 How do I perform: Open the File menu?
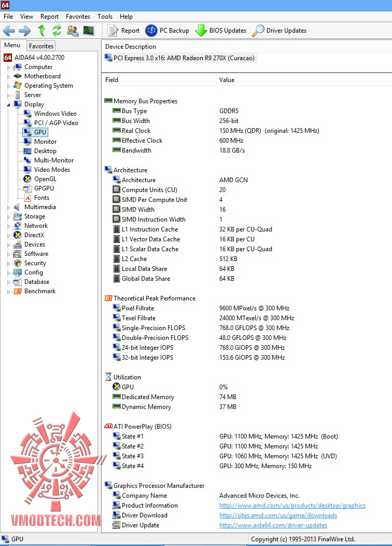click(x=8, y=17)
